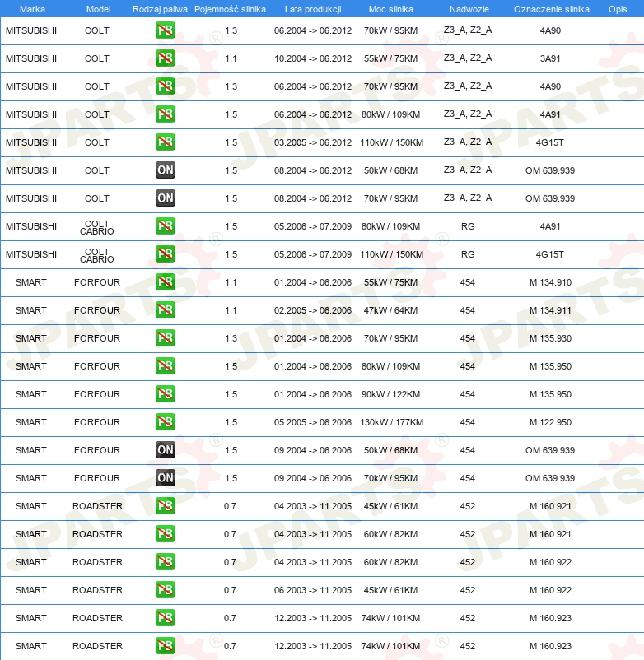Click the petrol icon for Colt 4G15T 03.2005 row
Image resolution: width=644 pixels, height=660 pixels.
pos(165,142)
